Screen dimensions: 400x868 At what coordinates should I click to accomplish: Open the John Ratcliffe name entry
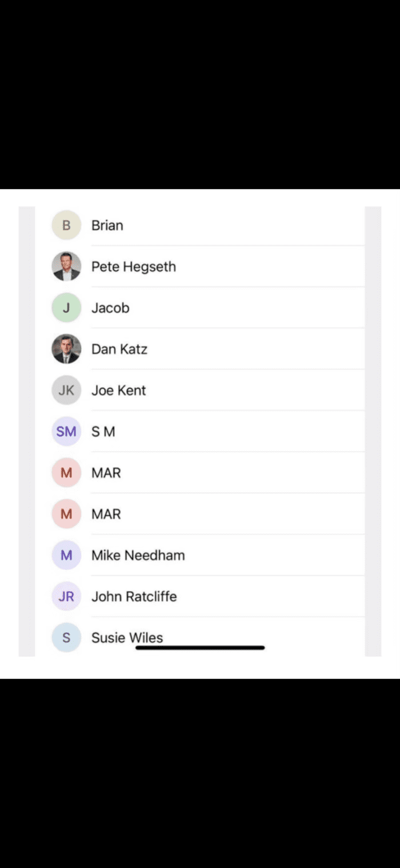134,596
